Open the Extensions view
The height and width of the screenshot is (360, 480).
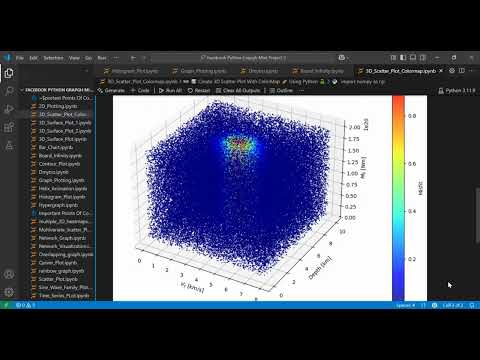click(x=9, y=127)
